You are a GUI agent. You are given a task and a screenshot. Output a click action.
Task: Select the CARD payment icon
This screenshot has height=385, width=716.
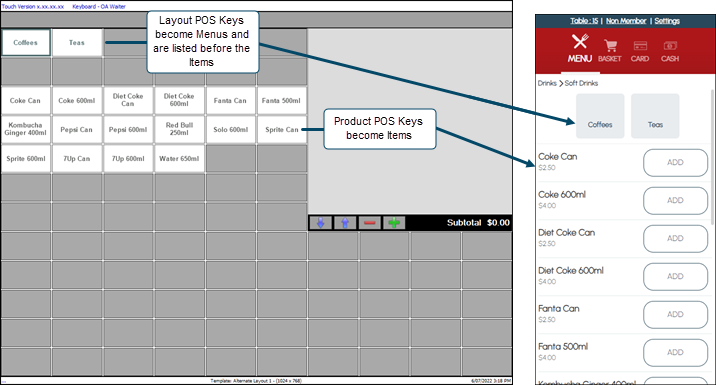click(x=640, y=46)
